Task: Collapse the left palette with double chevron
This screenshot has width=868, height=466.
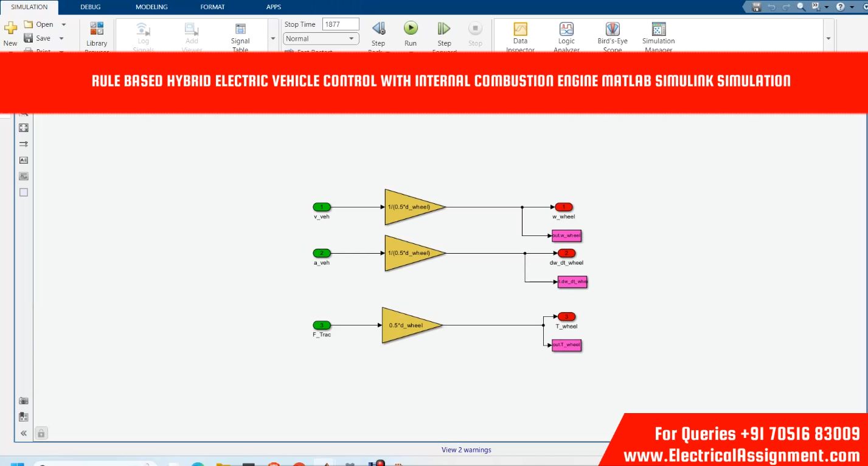Action: coord(24,433)
